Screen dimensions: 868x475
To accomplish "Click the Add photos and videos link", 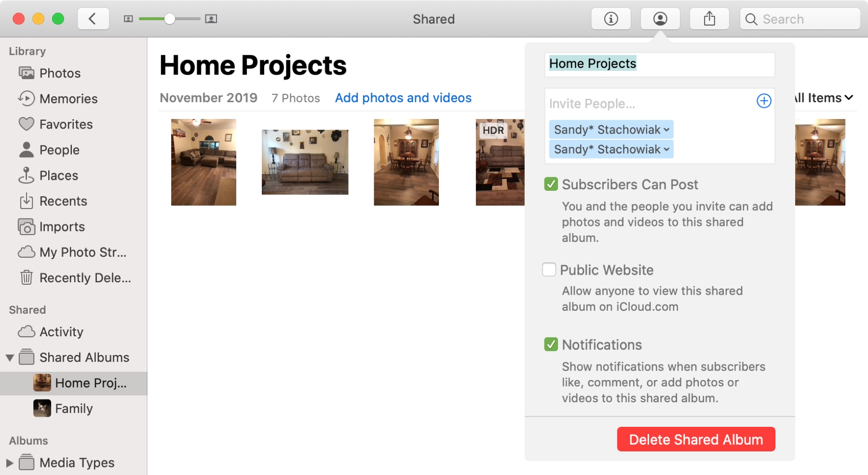I will pos(403,98).
